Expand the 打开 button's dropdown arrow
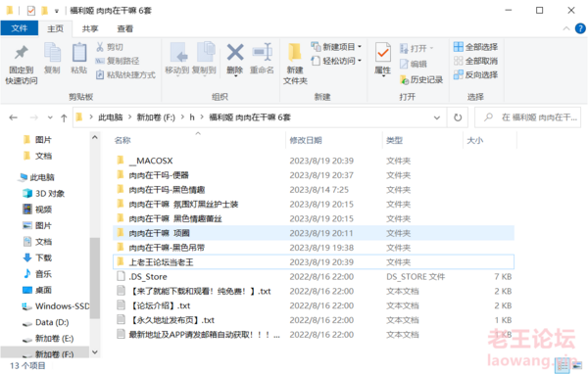The width and height of the screenshot is (588, 374). [431, 48]
